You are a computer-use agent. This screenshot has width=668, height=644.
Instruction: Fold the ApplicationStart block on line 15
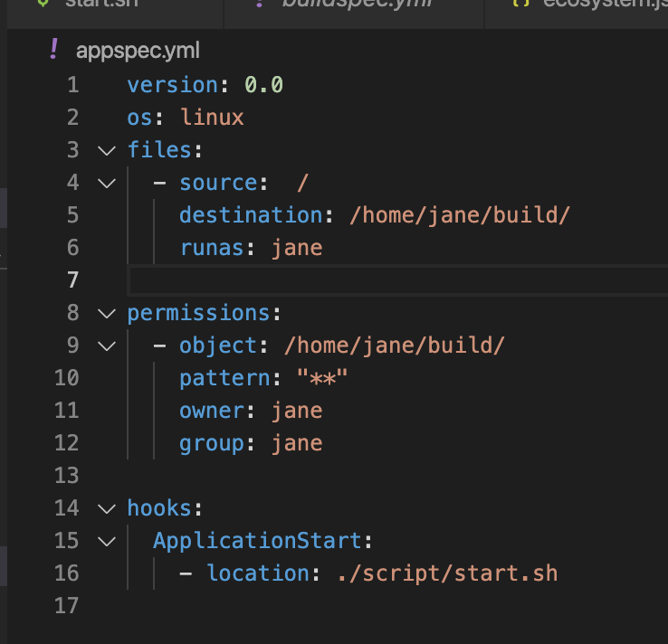click(107, 542)
